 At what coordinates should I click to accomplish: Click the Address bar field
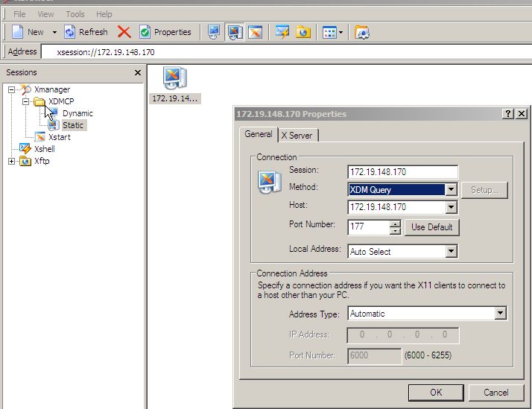pyautogui.click(x=286, y=52)
